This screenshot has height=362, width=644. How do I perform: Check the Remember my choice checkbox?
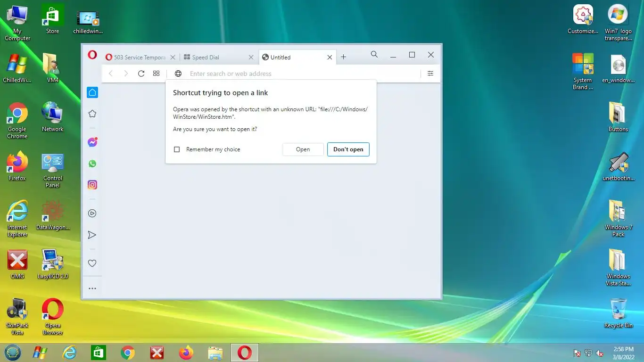pyautogui.click(x=177, y=149)
